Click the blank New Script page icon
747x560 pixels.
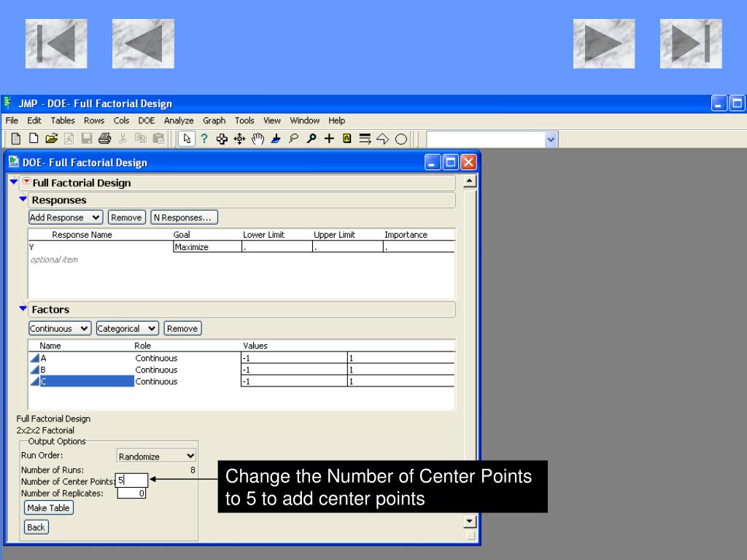[x=34, y=139]
